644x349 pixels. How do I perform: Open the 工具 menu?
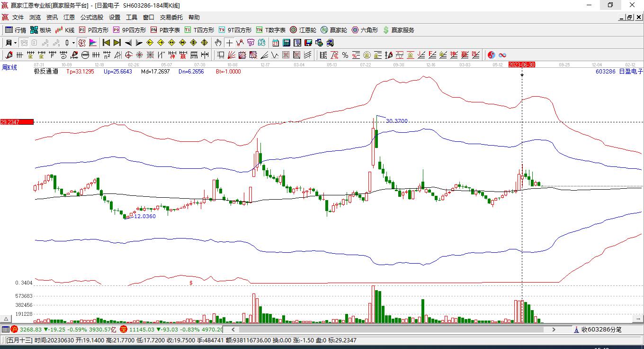(132, 18)
